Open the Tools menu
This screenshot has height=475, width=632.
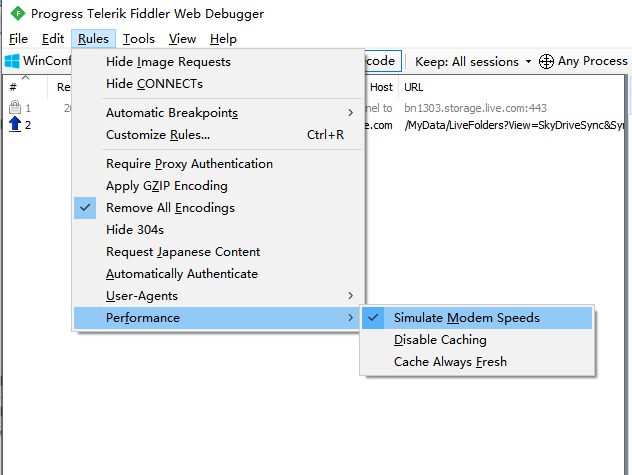pyautogui.click(x=139, y=39)
